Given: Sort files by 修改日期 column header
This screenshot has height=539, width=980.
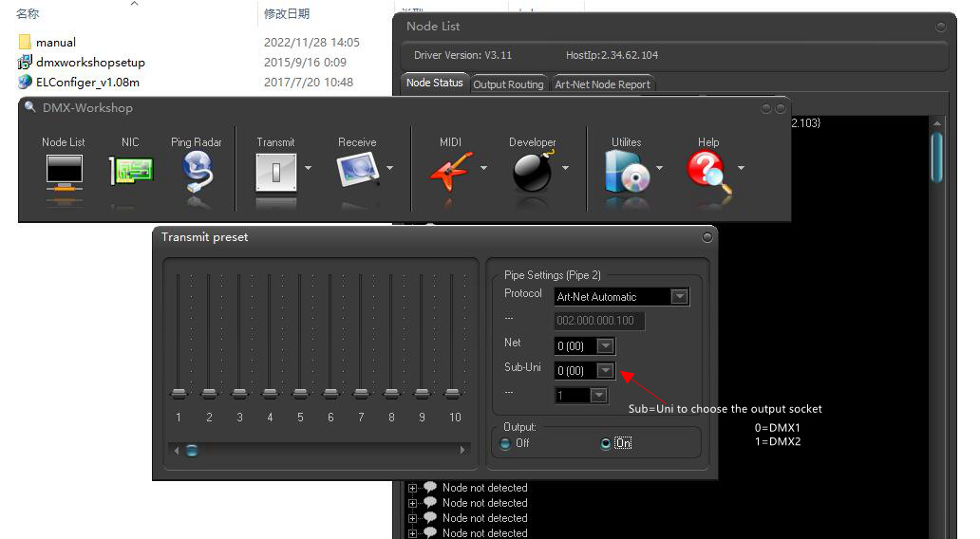Looking at the screenshot, I should click(x=287, y=13).
